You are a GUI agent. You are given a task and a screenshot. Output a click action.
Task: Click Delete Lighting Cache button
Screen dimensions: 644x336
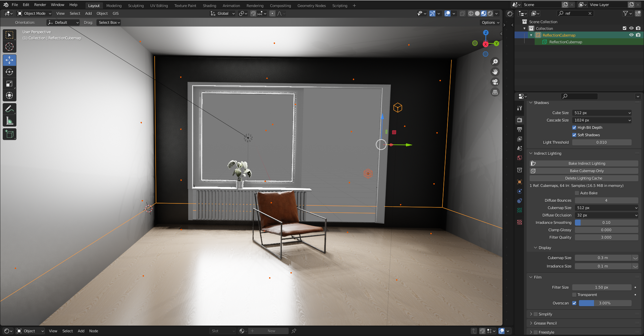(584, 178)
